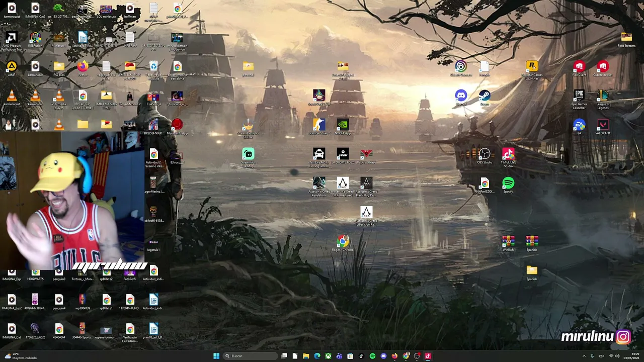Select the OBS Studio desktop shortcut
Image resolution: width=644 pixels, height=362 pixels.
coord(485,156)
